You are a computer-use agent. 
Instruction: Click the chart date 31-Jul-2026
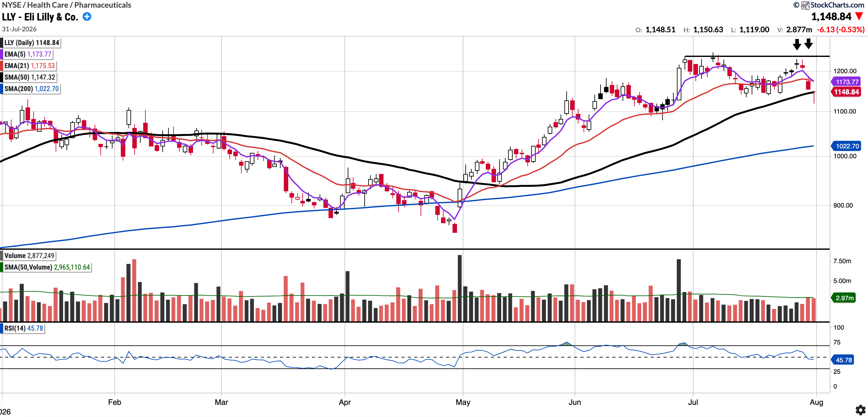[x=19, y=29]
